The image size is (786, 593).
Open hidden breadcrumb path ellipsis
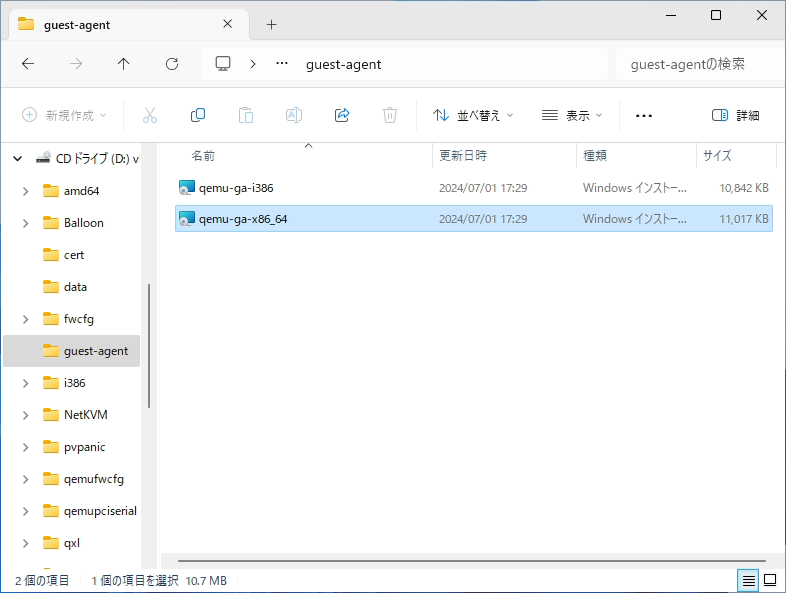[x=282, y=64]
